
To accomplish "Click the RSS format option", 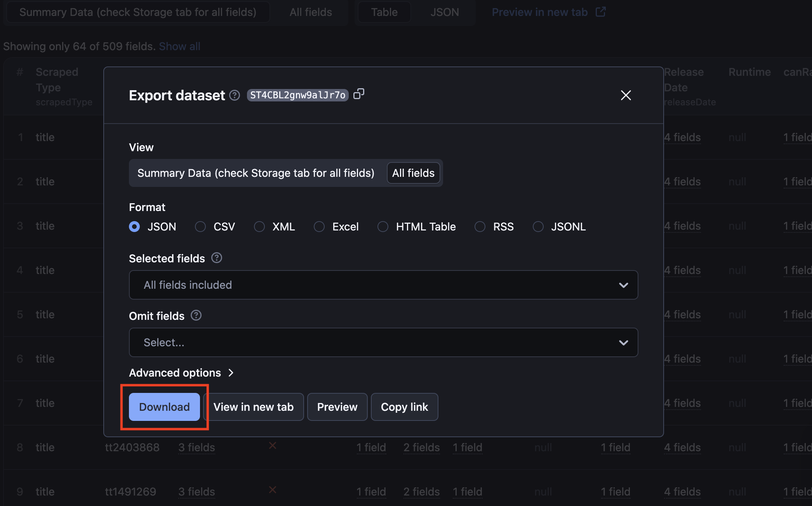I will pyautogui.click(x=481, y=226).
